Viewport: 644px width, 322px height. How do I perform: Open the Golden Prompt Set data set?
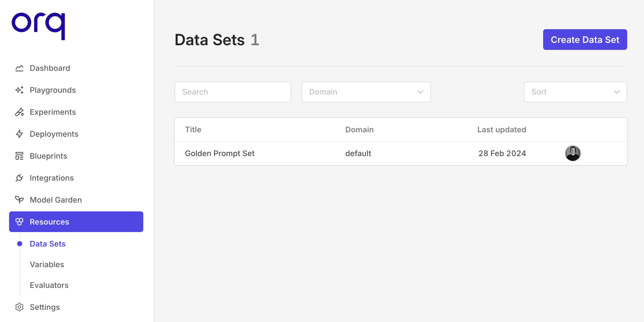coord(220,154)
